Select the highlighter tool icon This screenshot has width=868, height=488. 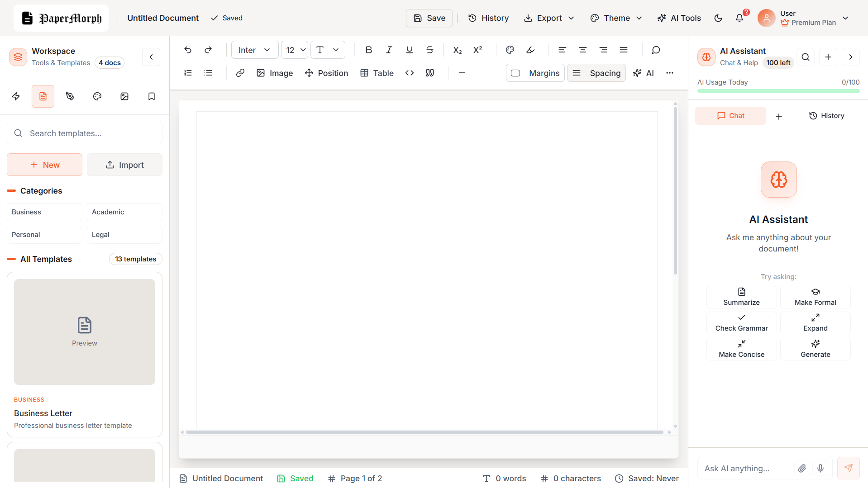pyautogui.click(x=530, y=50)
